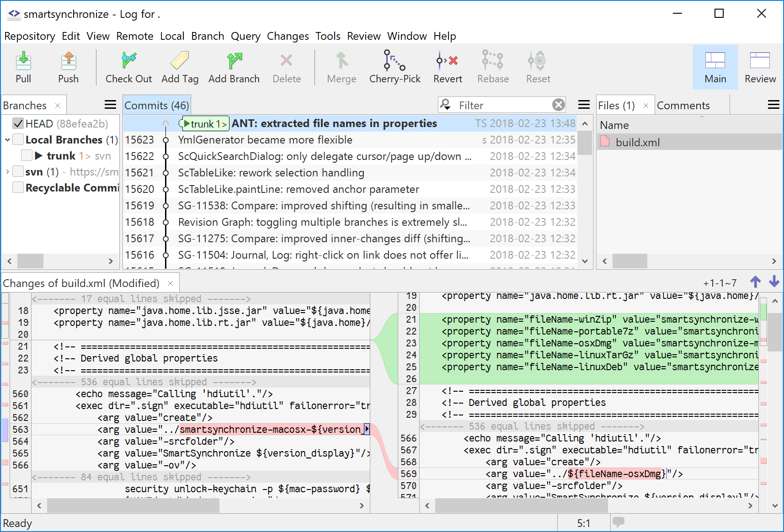The height and width of the screenshot is (532, 784).
Task: Open the Repository menu
Action: click(30, 36)
